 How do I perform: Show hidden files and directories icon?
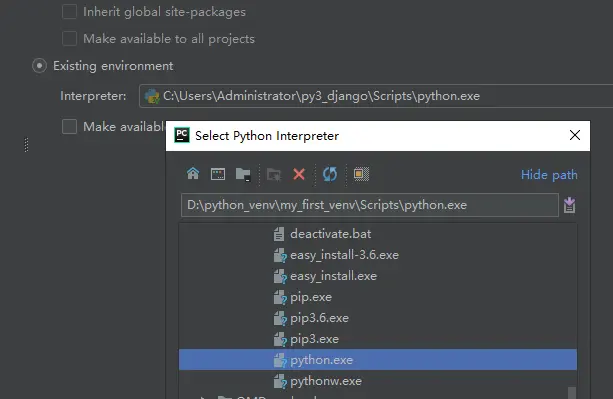click(361, 174)
